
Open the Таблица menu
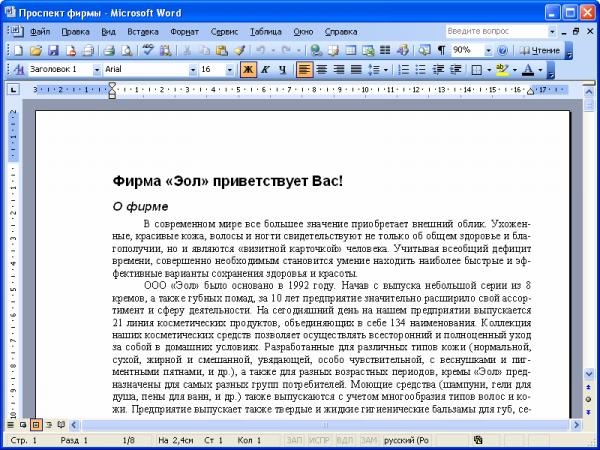(266, 32)
